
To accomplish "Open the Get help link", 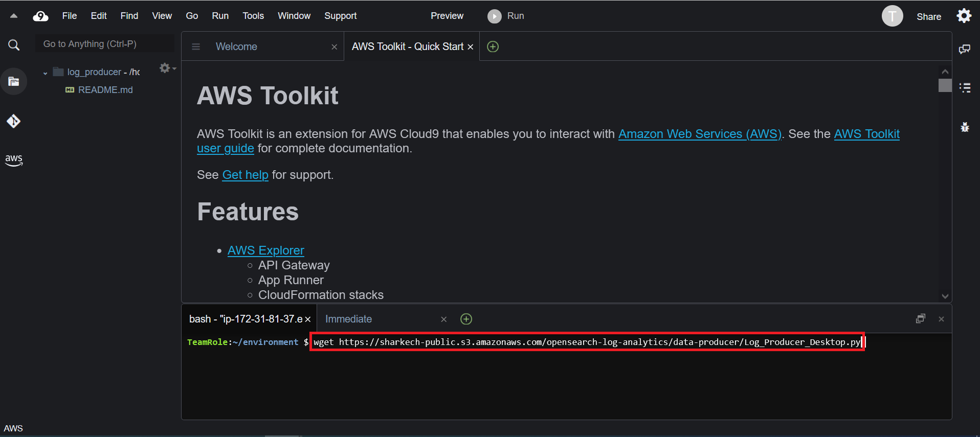I will 245,175.
